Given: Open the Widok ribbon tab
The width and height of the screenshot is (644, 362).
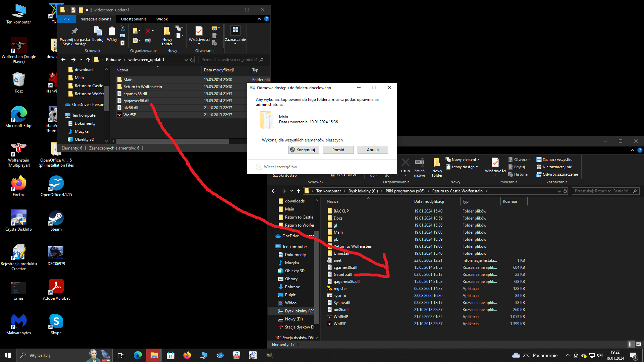Looking at the screenshot, I should coord(162,19).
